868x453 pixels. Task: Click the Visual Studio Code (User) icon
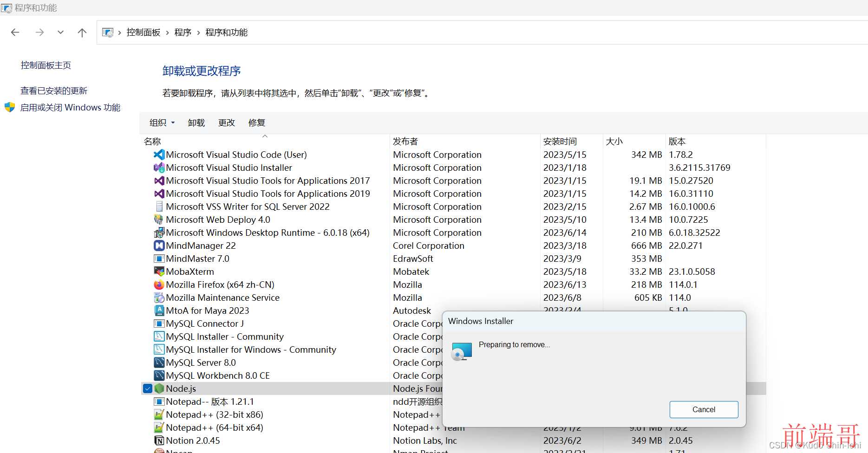159,155
